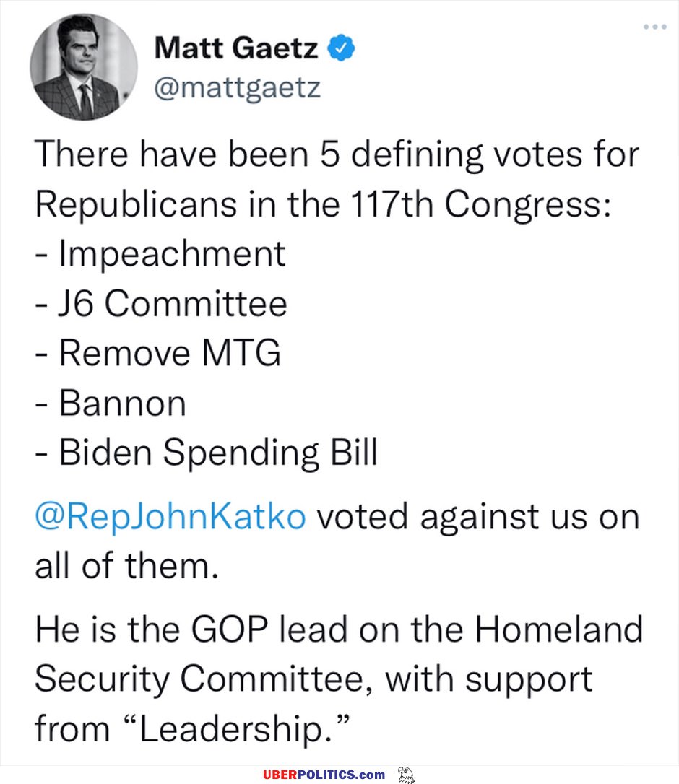This screenshot has height=784, width=679.
Task: Select the "- Remove MTG" list line
Action: [x=158, y=352]
